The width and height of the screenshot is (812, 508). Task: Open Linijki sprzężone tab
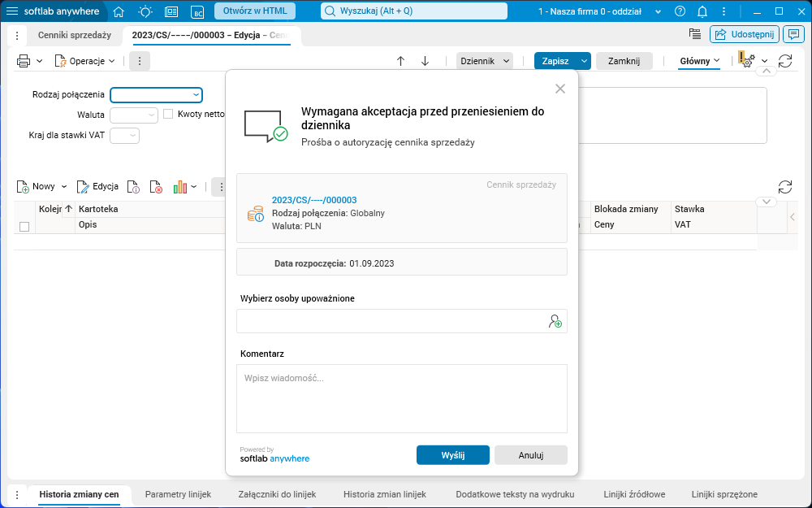coord(724,494)
